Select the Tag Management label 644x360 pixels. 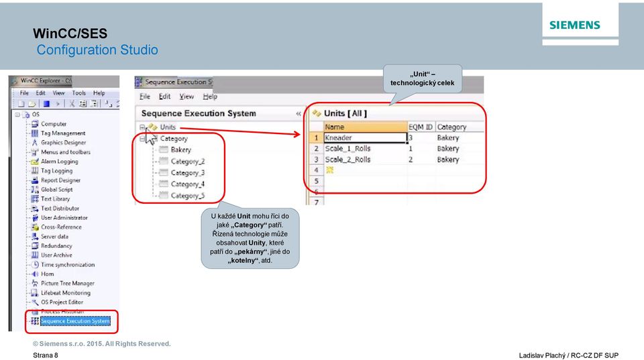[x=63, y=133]
